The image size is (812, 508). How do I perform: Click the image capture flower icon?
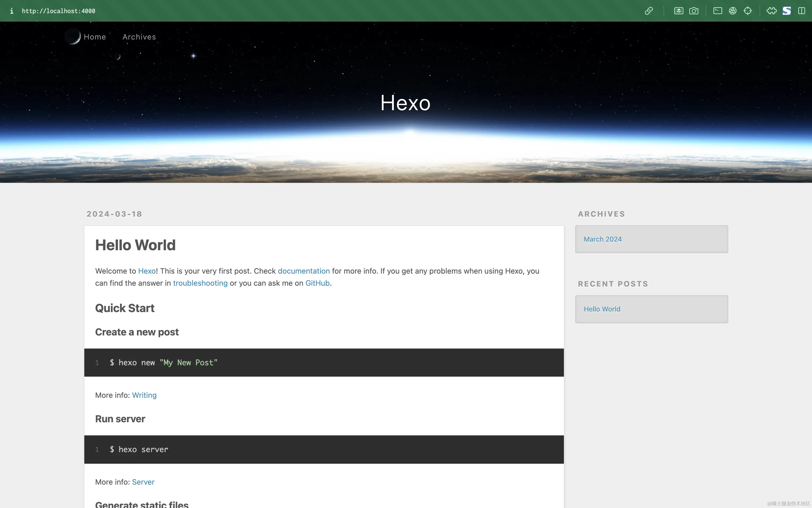679,11
